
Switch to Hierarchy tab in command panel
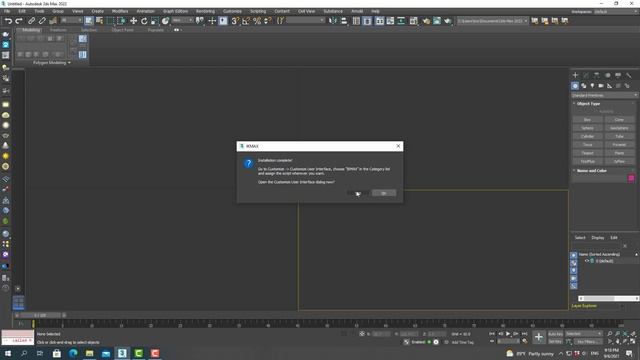[x=596, y=75]
